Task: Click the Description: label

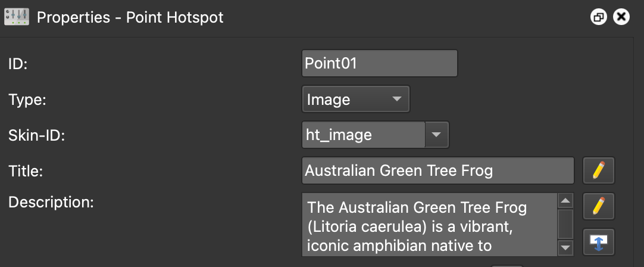Action: pyautogui.click(x=51, y=202)
